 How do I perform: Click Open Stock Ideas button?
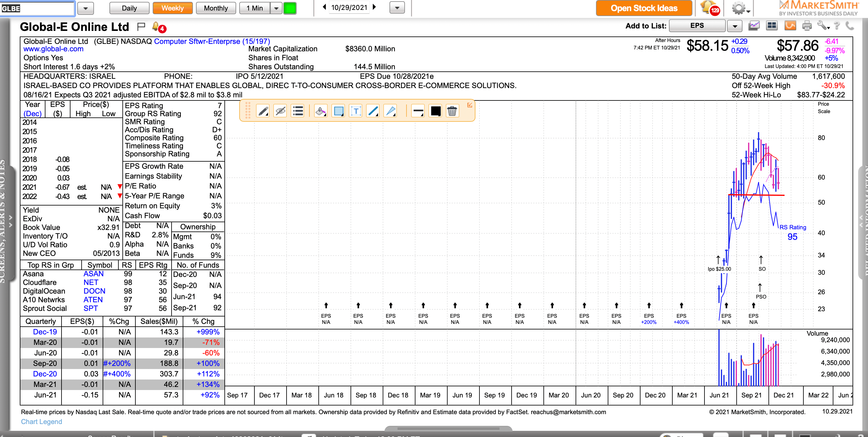(644, 8)
